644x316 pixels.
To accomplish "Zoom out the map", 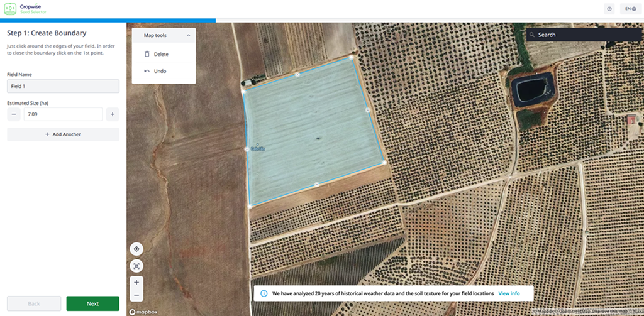I will 136,295.
